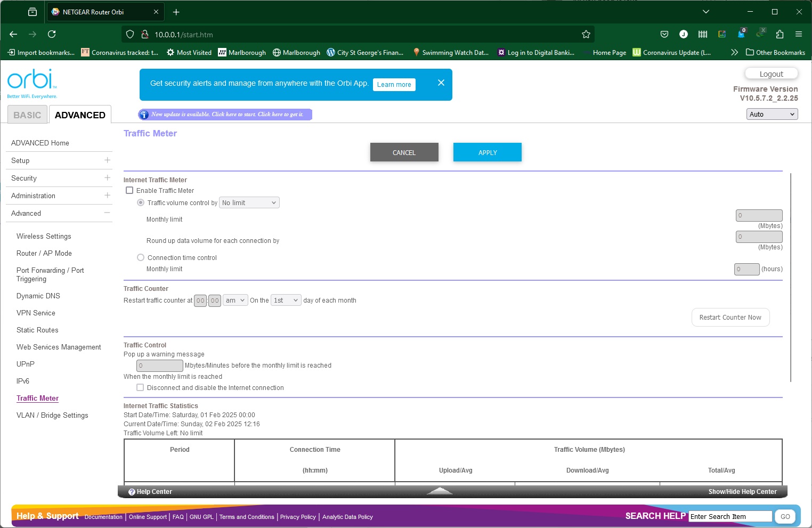Viewport: 812px width, 528px height.
Task: Reload the page with the browser refresh icon
Action: 52,34
